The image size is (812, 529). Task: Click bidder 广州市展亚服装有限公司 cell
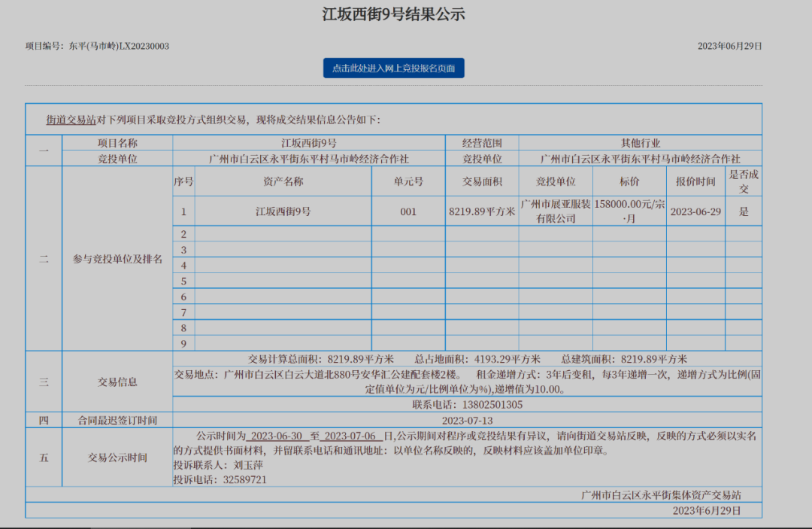[x=556, y=211]
